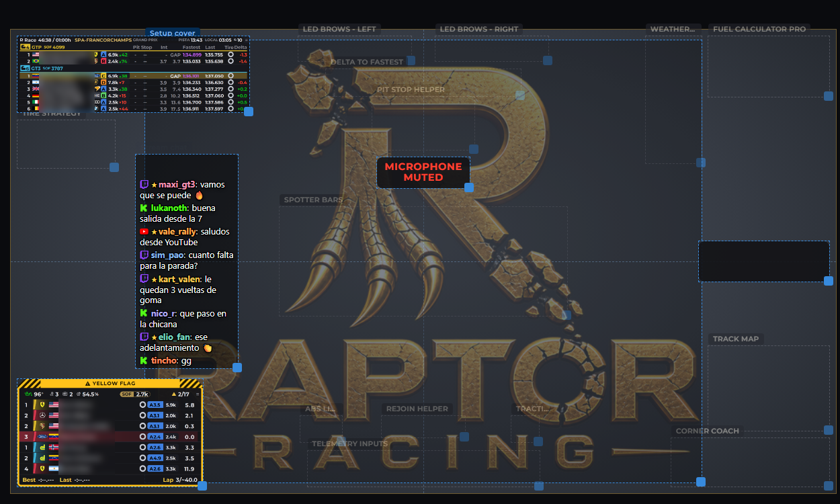The height and width of the screenshot is (504, 840).
Task: Click the Kick icon beside nico_r's message
Action: 144,313
